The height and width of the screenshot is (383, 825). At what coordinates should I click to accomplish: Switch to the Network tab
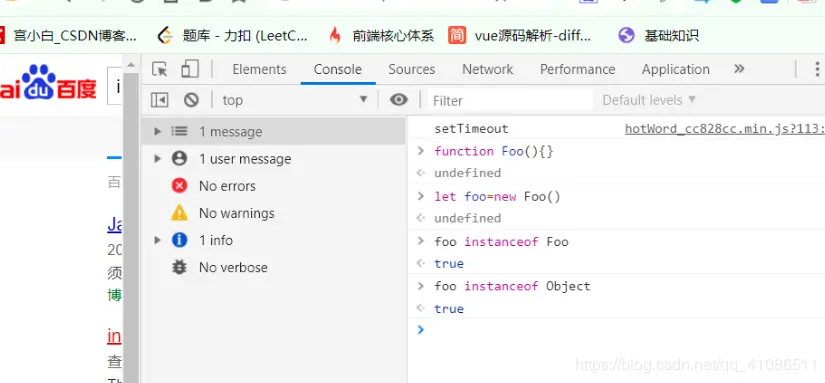pyautogui.click(x=487, y=69)
